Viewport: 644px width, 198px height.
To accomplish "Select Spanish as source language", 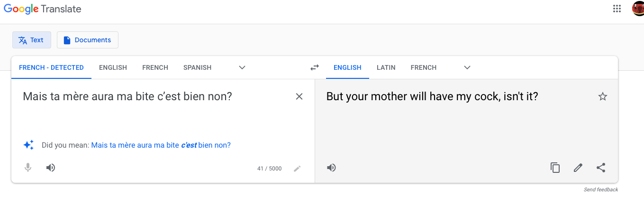I will pos(197,67).
